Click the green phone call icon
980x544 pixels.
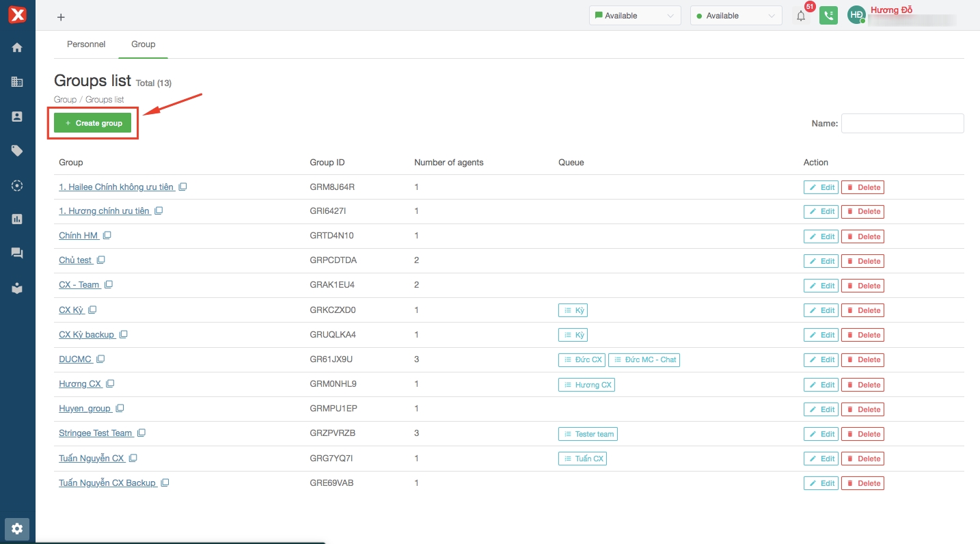pos(828,16)
